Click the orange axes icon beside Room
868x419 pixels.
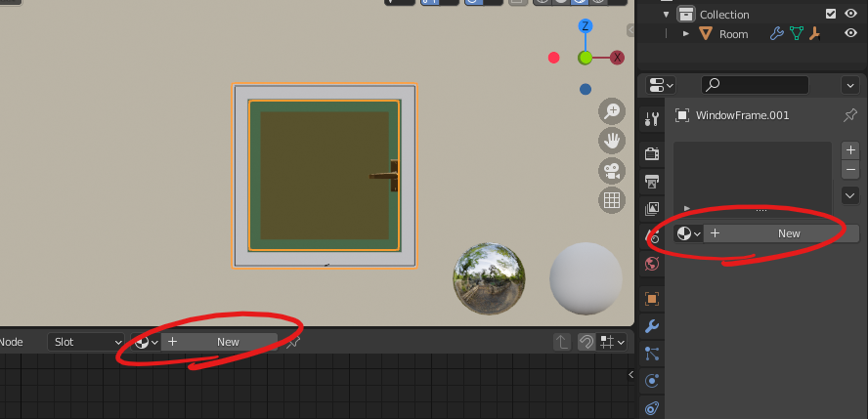814,34
